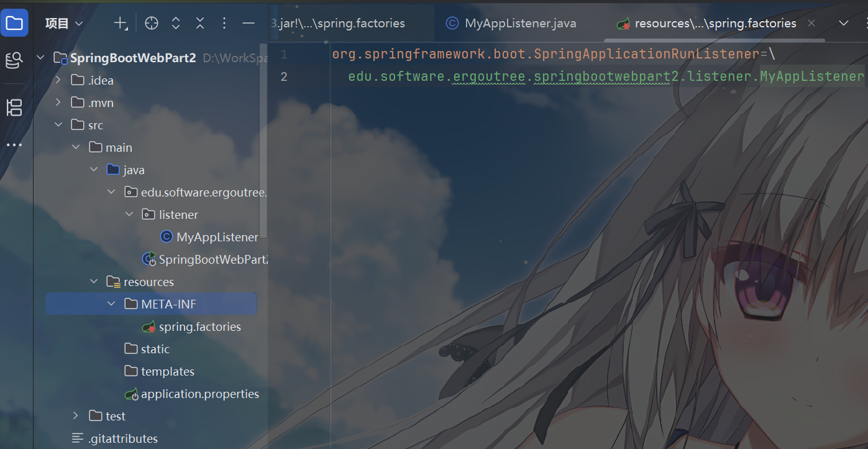This screenshot has width=868, height=449.
Task: Expand all tree nodes icon
Action: tap(176, 24)
